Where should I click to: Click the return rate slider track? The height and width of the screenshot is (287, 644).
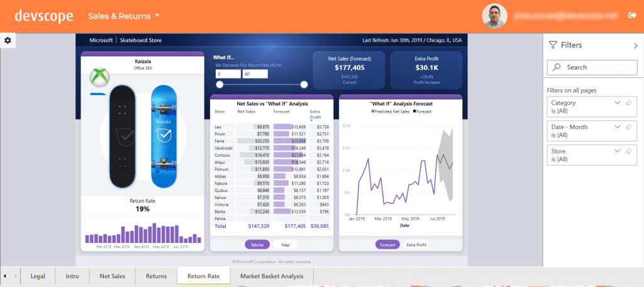click(262, 85)
